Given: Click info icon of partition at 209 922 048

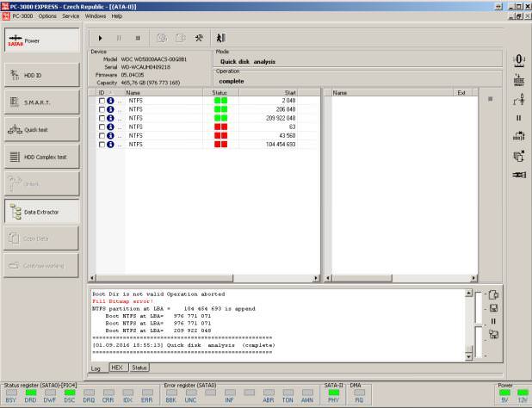Looking at the screenshot, I should coord(110,118).
